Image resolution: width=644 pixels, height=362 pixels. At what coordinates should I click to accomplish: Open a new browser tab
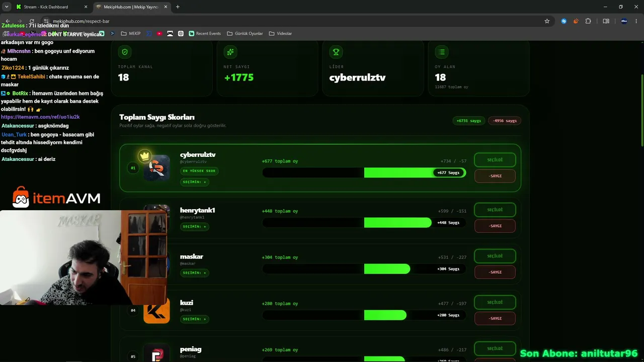(x=178, y=7)
